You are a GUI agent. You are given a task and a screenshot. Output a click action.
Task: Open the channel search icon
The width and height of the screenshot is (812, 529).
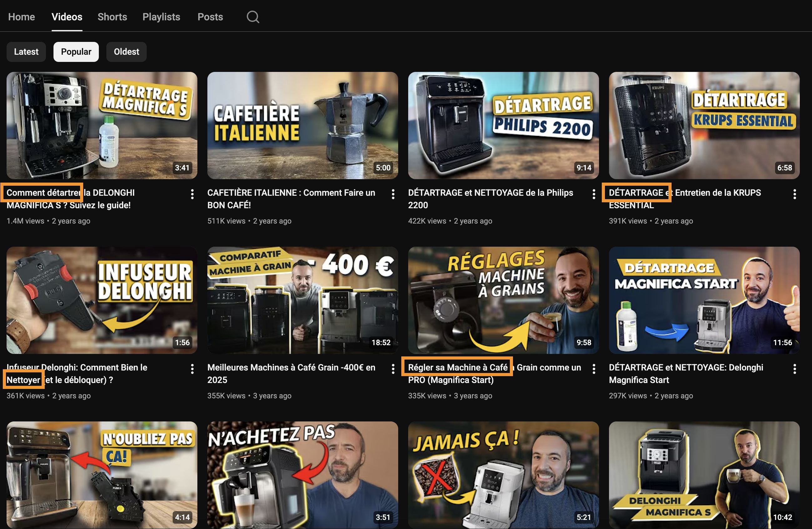click(x=252, y=17)
